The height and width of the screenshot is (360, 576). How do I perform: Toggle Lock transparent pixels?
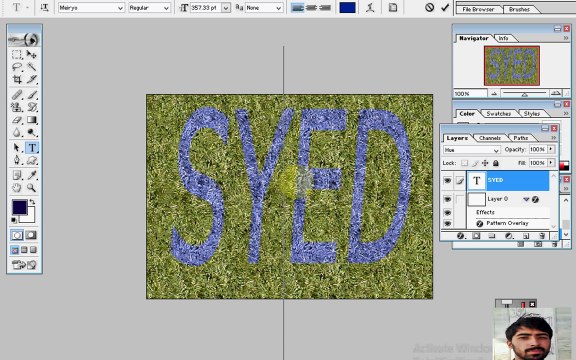465,163
